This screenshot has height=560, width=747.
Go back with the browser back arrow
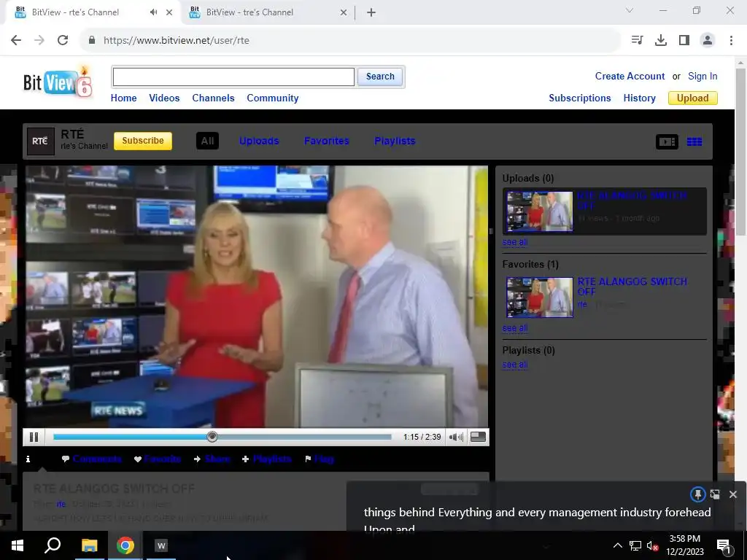pos(16,40)
